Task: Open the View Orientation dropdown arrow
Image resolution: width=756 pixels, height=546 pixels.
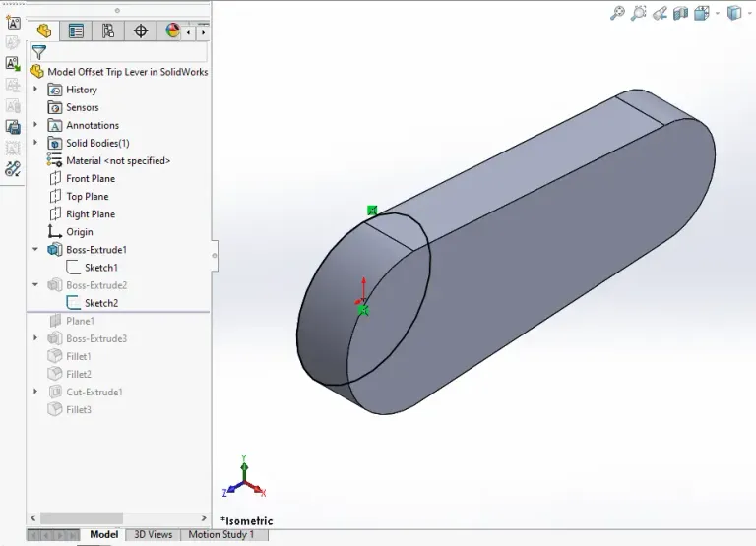Action: point(717,13)
